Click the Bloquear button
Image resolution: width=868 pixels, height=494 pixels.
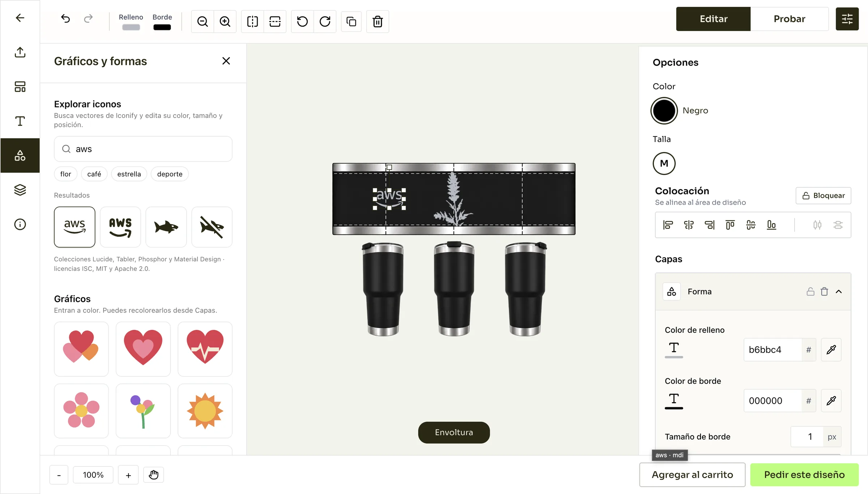[x=824, y=196]
